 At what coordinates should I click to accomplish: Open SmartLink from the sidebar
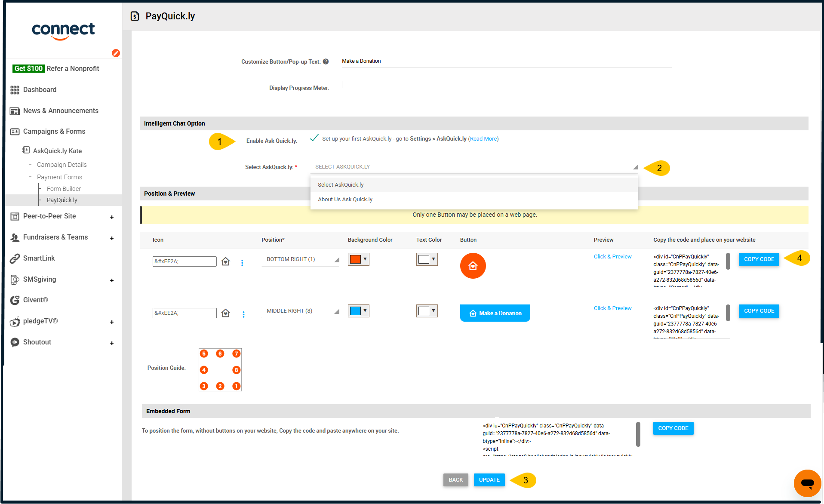39,258
